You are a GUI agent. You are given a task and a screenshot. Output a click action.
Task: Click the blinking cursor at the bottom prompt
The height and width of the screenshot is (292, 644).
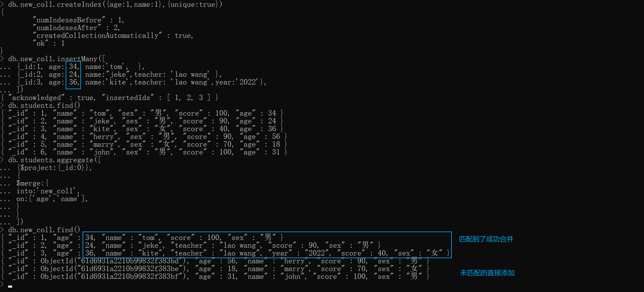click(x=10, y=286)
